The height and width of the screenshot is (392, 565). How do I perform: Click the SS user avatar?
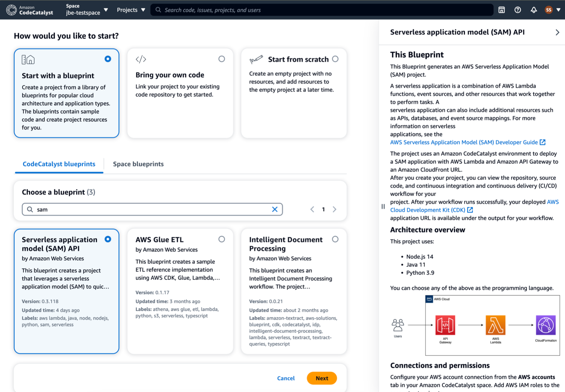click(548, 10)
